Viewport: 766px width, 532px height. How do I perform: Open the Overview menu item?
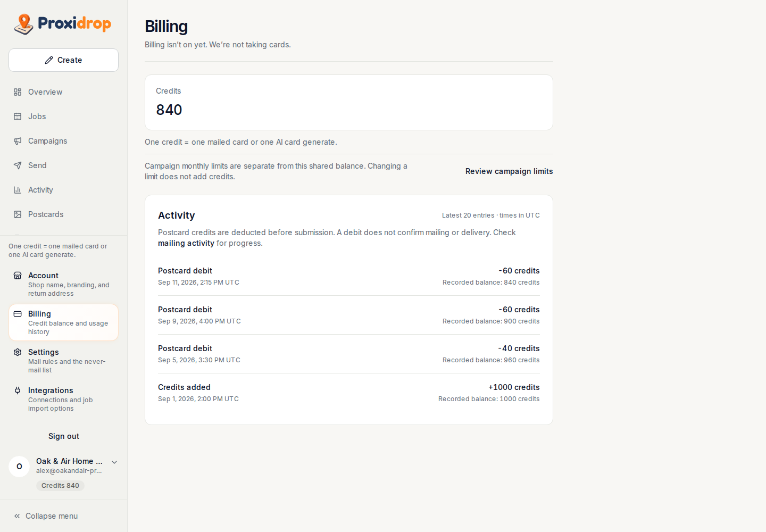[63, 92]
